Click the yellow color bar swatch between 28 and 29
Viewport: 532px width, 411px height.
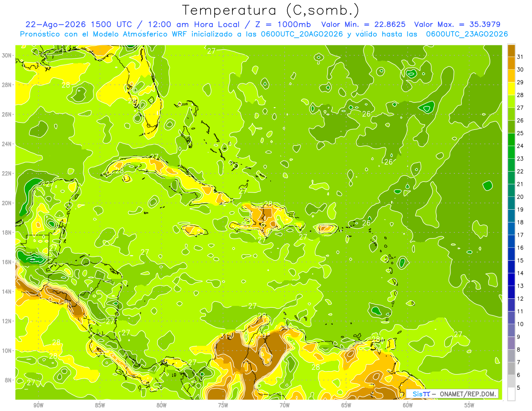pyautogui.click(x=511, y=89)
